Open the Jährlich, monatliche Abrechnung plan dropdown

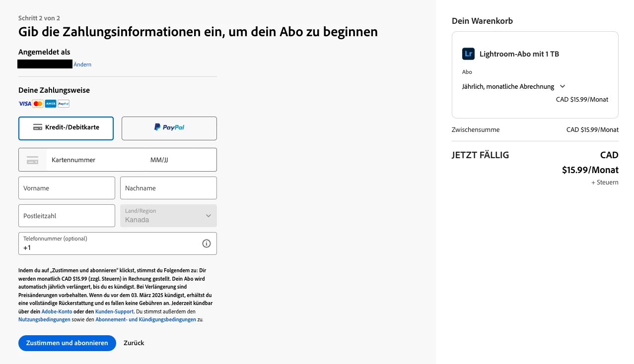514,86
